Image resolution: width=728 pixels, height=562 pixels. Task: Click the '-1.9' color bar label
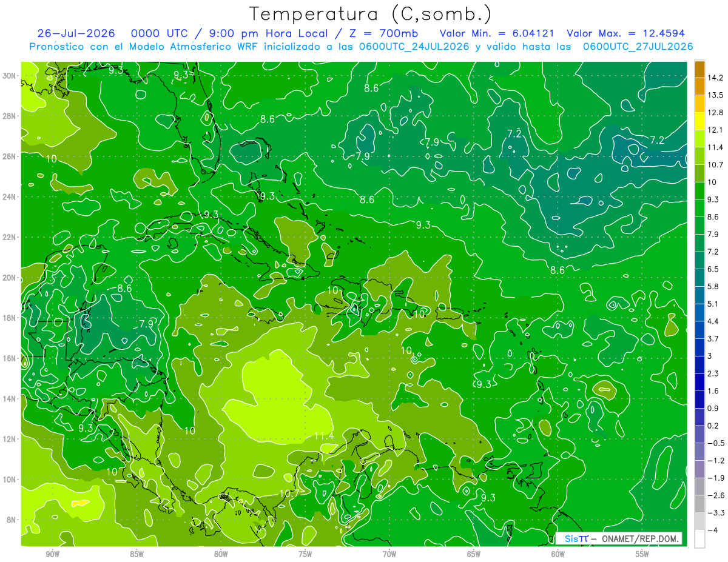pos(716,478)
